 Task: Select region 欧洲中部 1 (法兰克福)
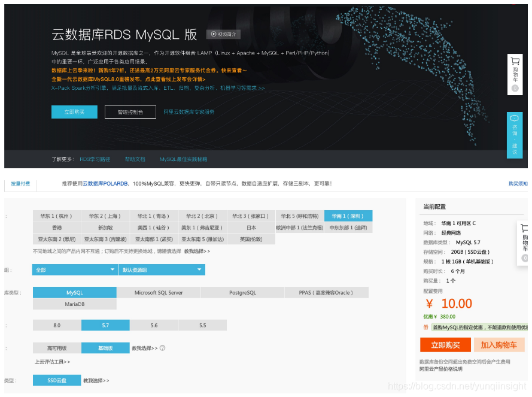tap(300, 228)
